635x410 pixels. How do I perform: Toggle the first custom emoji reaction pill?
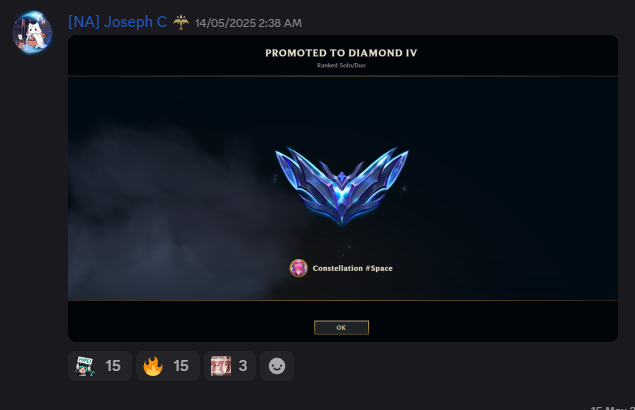point(100,366)
